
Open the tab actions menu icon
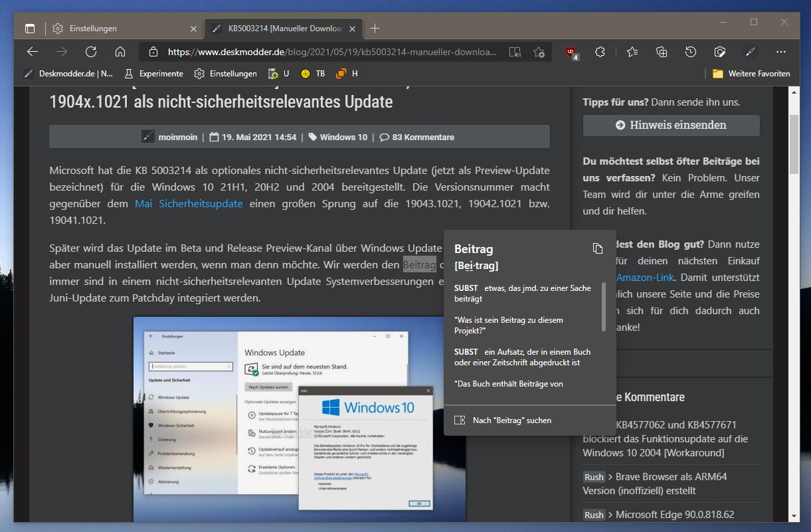30,29
